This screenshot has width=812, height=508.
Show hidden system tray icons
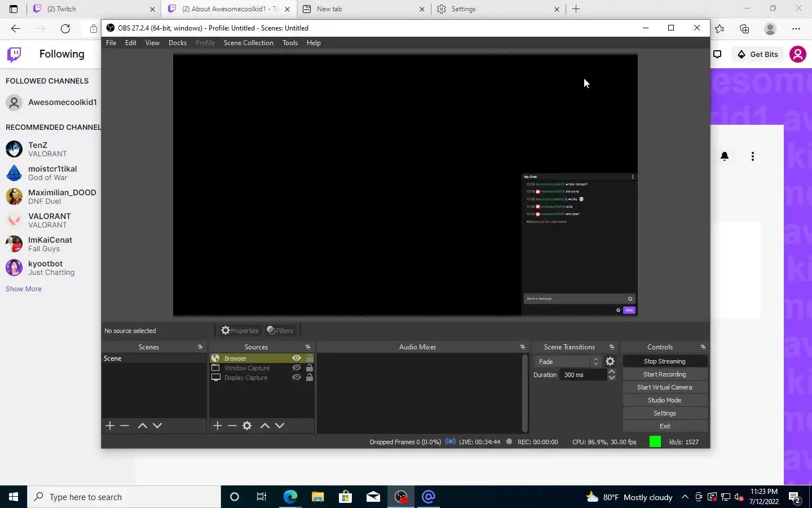685,497
